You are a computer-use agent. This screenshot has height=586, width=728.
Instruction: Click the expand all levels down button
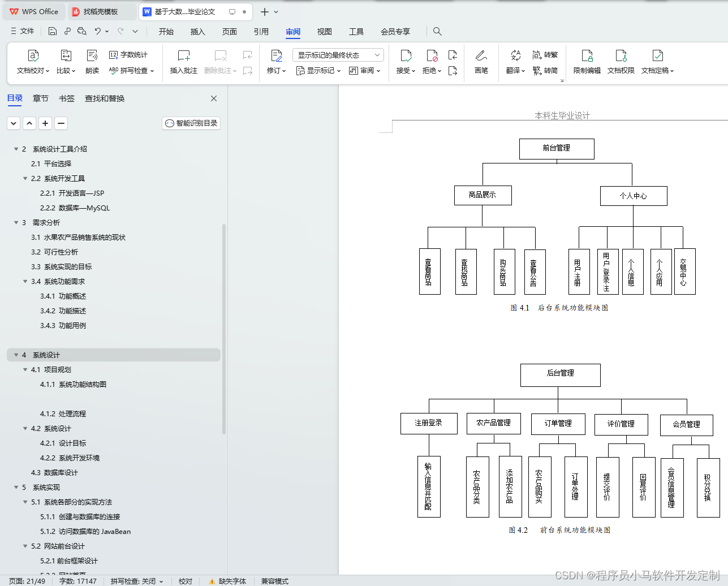point(14,123)
